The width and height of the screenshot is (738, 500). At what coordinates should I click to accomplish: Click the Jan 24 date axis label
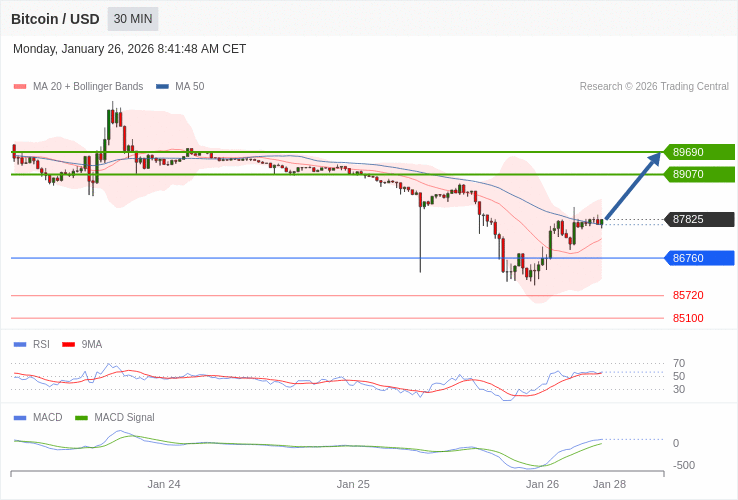point(164,484)
